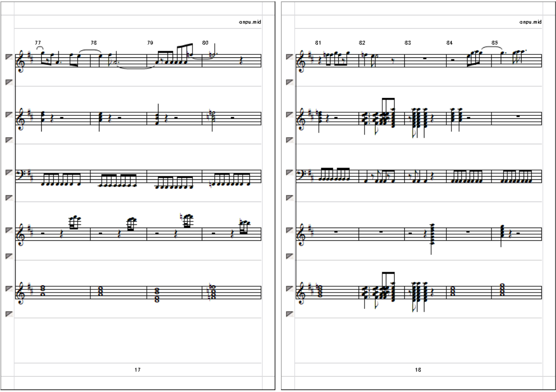Viewport: 556px width, 392px height.
Task: Select the whole-note chord in measure 79 bottom staff
Action: [x=157, y=295]
